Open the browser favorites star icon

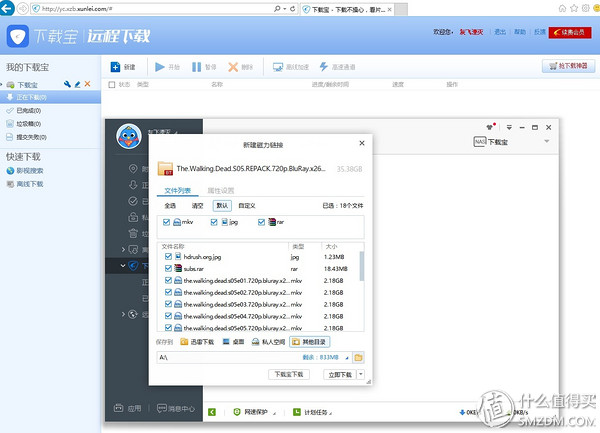(574, 8)
